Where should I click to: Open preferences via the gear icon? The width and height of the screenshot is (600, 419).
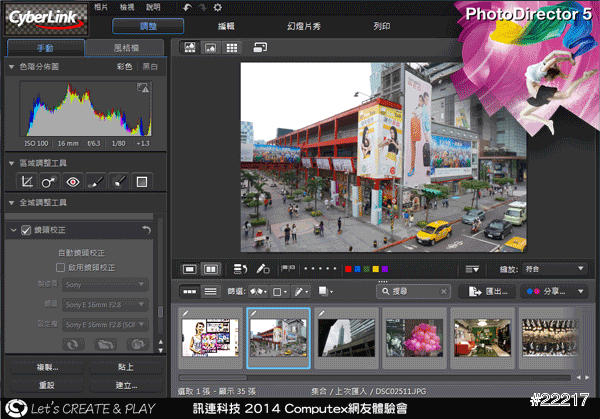[x=217, y=7]
